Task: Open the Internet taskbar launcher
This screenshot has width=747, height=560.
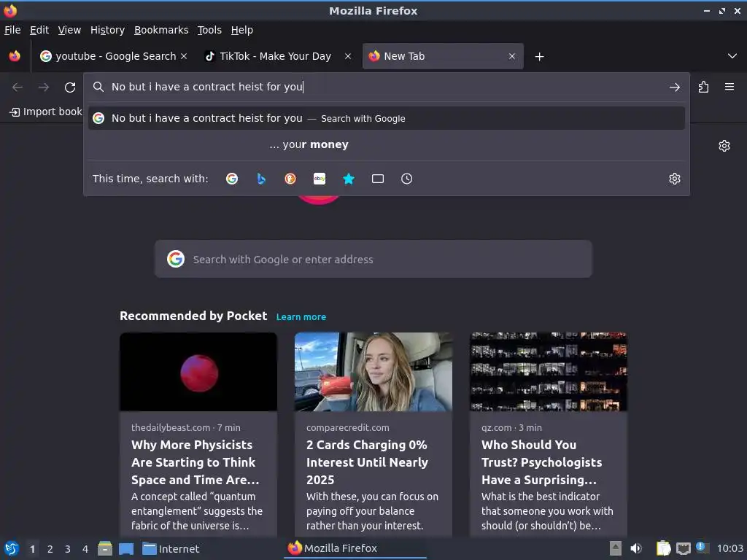Action: pos(171,548)
